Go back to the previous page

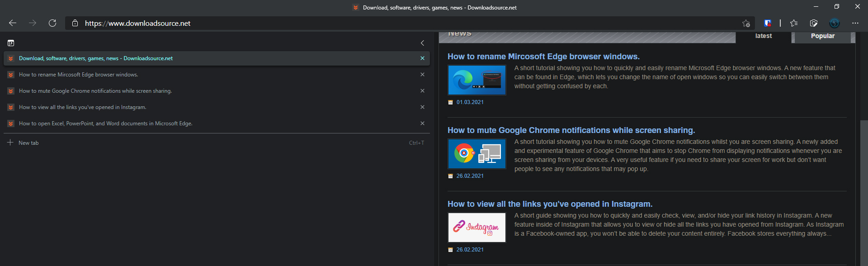pyautogui.click(x=13, y=23)
